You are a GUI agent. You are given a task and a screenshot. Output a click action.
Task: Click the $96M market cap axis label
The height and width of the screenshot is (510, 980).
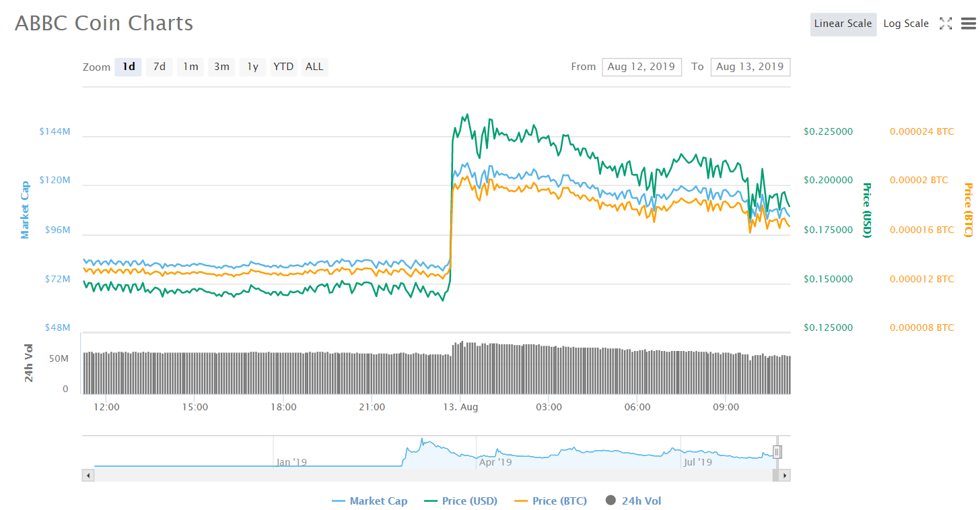(59, 230)
